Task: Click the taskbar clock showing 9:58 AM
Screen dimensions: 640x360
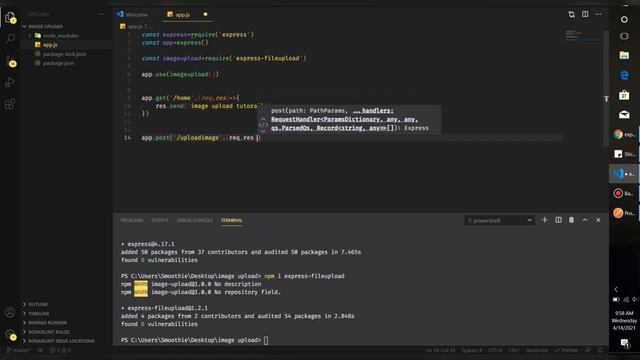Action: pos(624,321)
